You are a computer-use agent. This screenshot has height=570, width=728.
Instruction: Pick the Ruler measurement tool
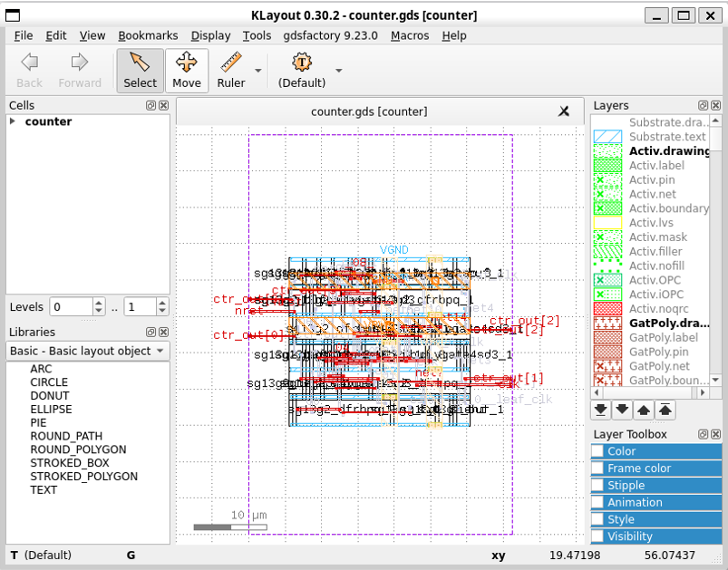point(231,71)
